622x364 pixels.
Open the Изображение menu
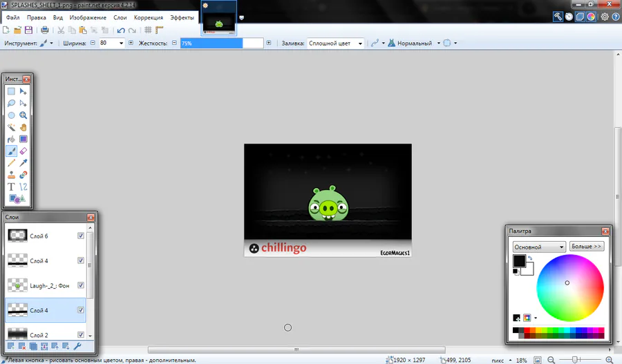coord(88,17)
